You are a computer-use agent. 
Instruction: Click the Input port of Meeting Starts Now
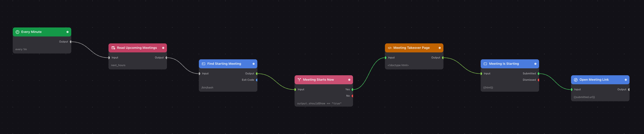click(295, 90)
